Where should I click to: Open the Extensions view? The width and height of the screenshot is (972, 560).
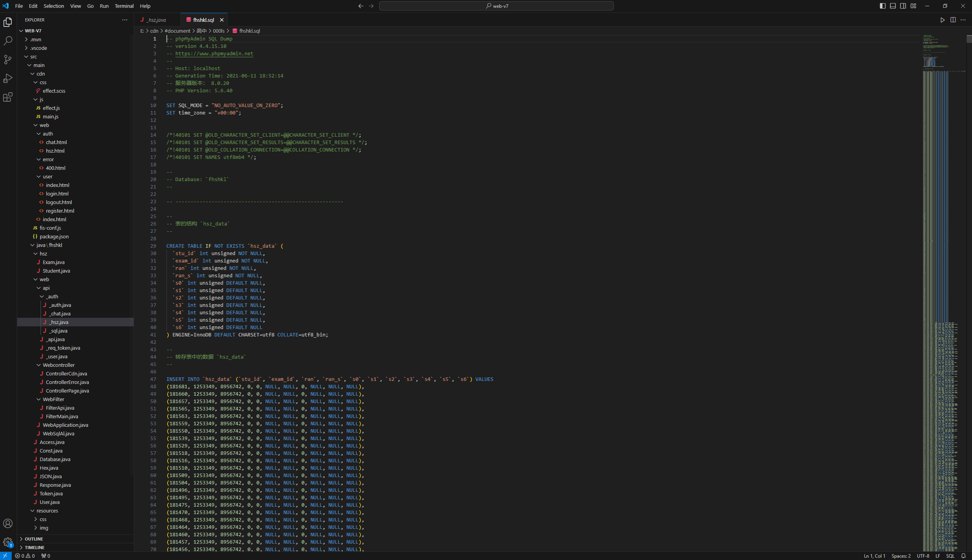coord(8,97)
